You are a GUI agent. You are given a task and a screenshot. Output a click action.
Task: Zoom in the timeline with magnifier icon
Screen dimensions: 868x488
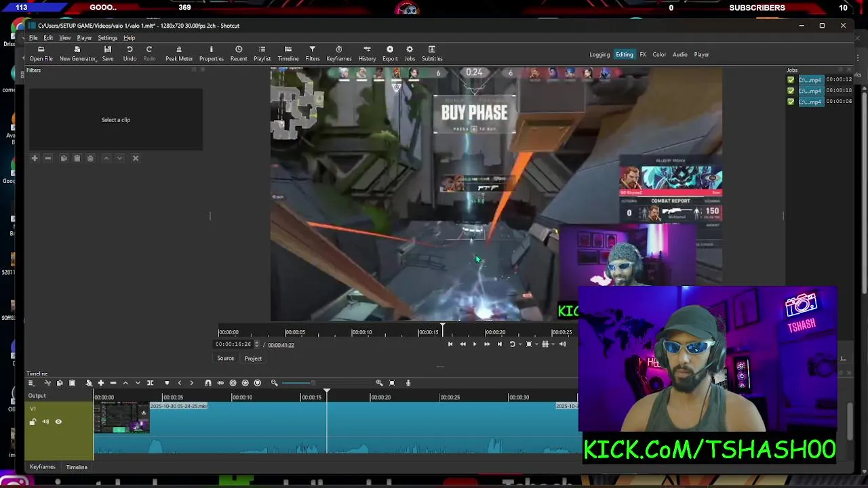(x=380, y=383)
